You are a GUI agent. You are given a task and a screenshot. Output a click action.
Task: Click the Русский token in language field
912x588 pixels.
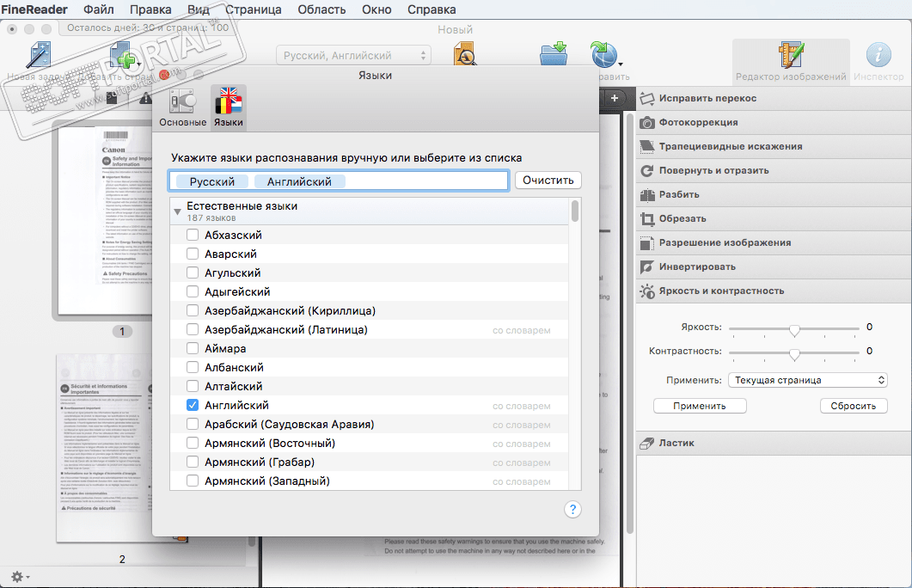pyautogui.click(x=211, y=181)
